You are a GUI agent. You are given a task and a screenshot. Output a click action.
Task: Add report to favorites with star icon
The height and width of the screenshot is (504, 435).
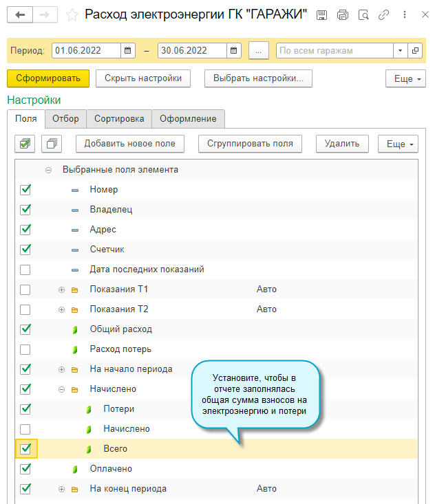(x=72, y=15)
